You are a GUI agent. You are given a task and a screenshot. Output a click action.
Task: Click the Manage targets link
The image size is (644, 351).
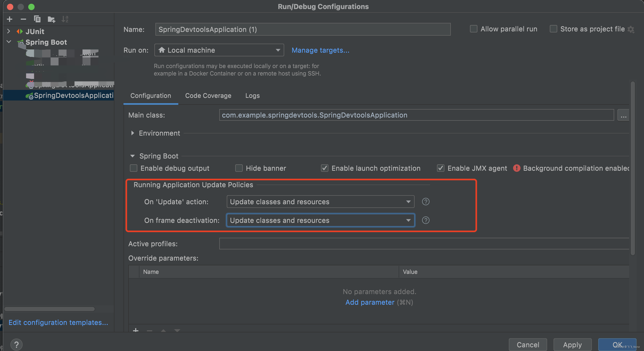[320, 50]
